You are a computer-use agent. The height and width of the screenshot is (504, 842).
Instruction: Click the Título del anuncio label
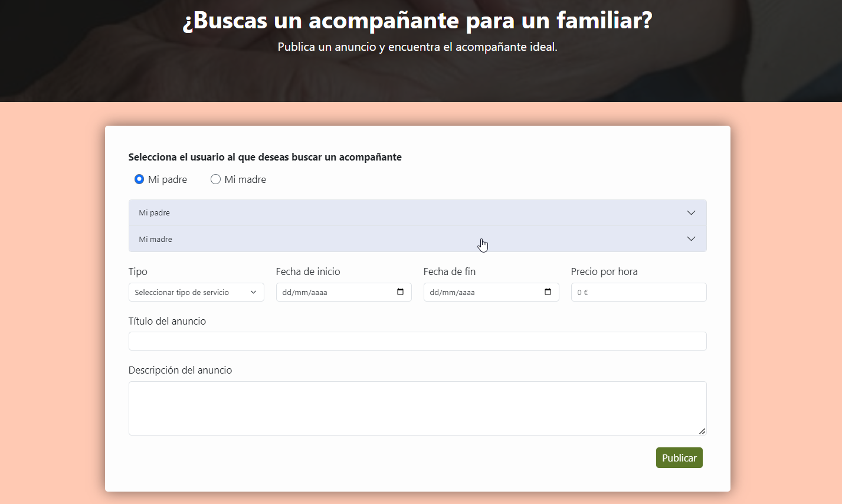[167, 321]
